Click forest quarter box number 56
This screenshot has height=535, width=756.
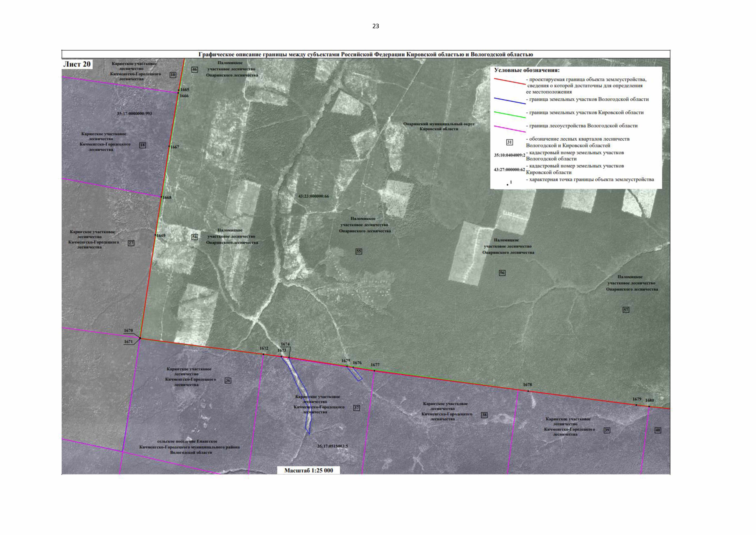502,273
